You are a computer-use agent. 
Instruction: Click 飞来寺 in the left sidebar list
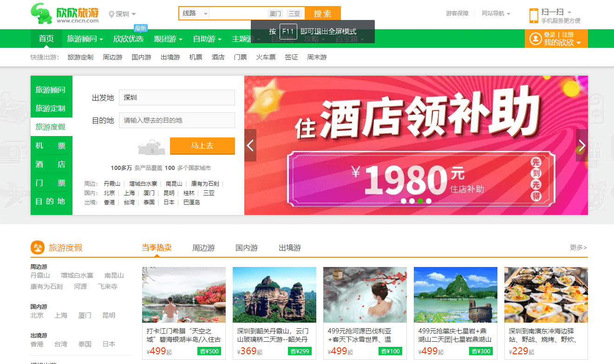108,286
